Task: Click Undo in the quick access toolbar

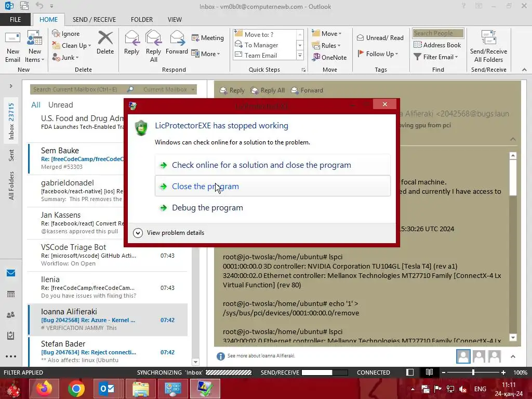Action: [39, 6]
